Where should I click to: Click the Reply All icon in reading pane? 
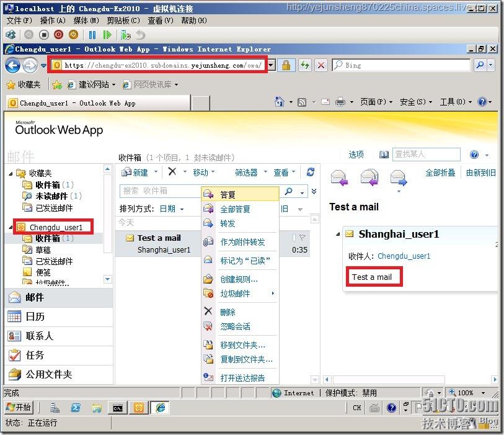369,177
